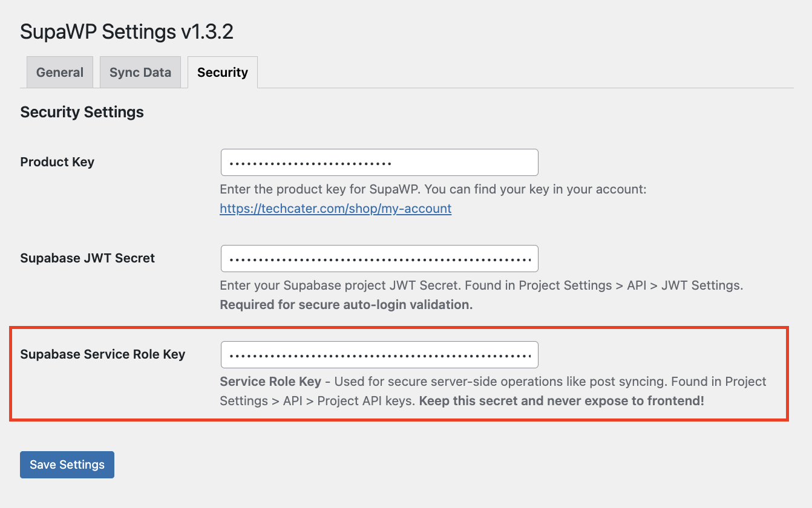The image size is (812, 508).
Task: Click the Supabase JWT Secret label
Action: pyautogui.click(x=88, y=258)
